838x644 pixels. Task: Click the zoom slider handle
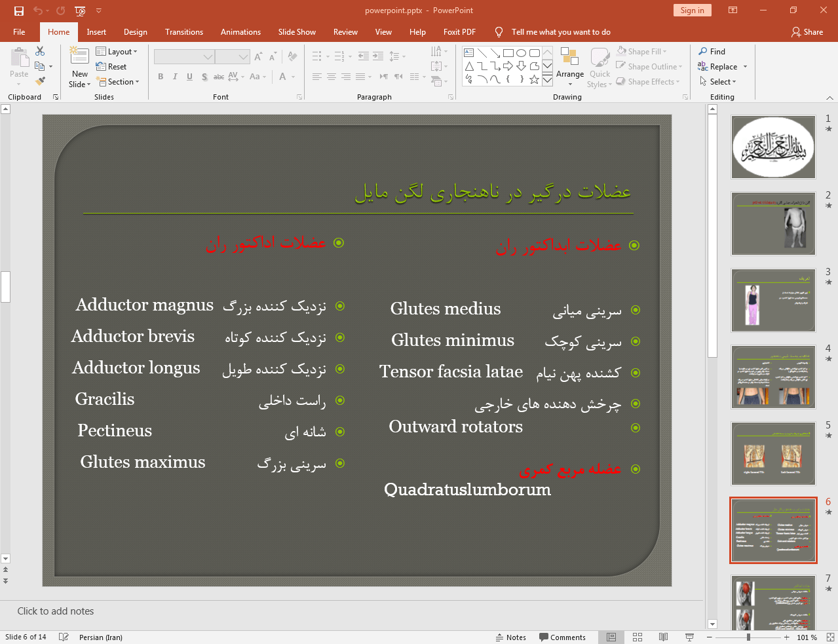click(x=748, y=637)
